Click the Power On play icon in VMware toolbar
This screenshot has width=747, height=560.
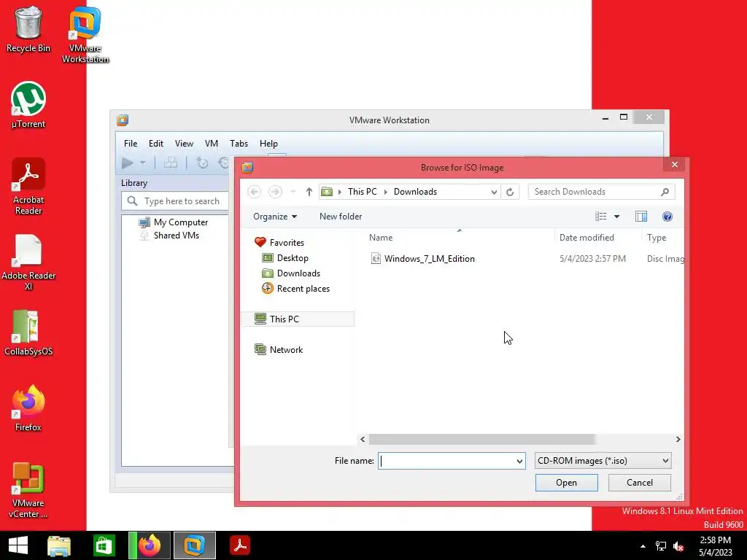(127, 163)
